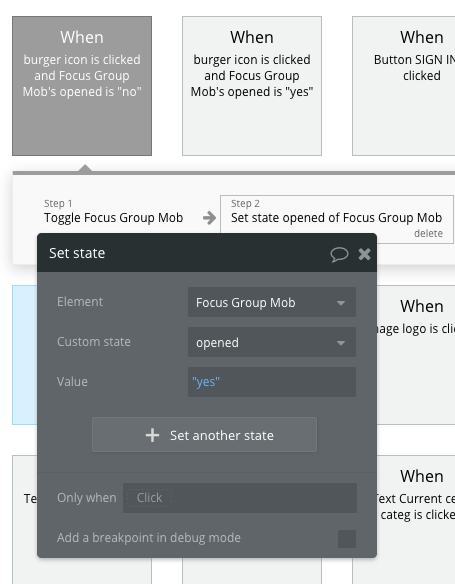455x584 pixels.
Task: Click the arrow between Step 1 and Step 2
Action: click(x=210, y=218)
